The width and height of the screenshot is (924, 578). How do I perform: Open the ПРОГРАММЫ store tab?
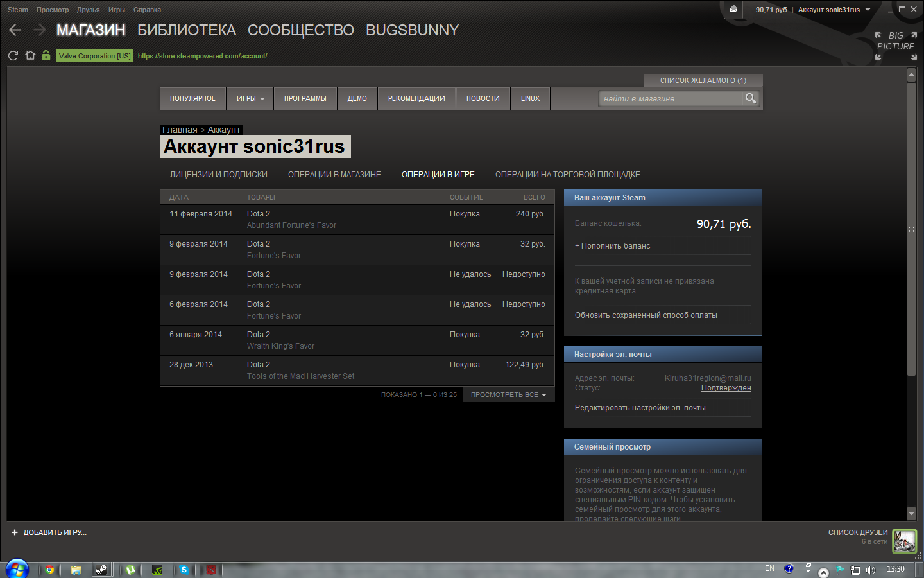pyautogui.click(x=305, y=98)
